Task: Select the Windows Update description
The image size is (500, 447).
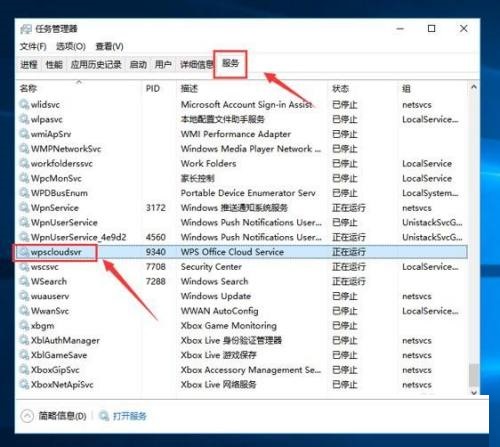Action: pos(216,296)
